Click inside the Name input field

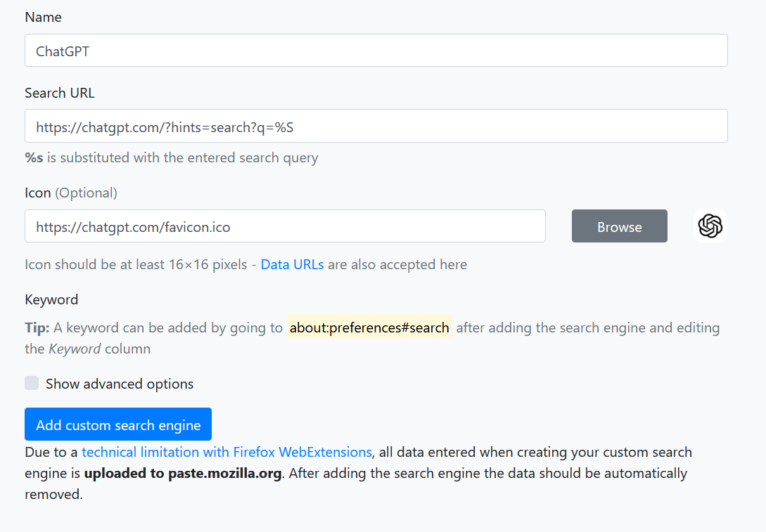pyautogui.click(x=376, y=50)
